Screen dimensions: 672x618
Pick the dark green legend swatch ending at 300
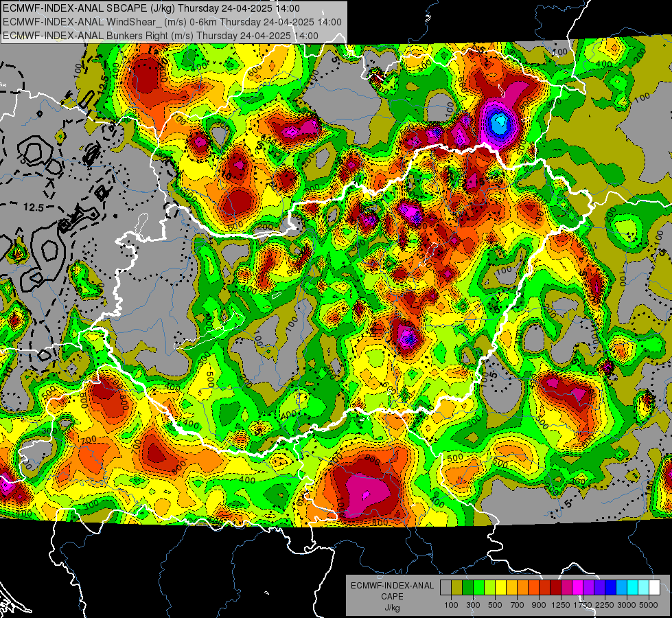click(467, 588)
